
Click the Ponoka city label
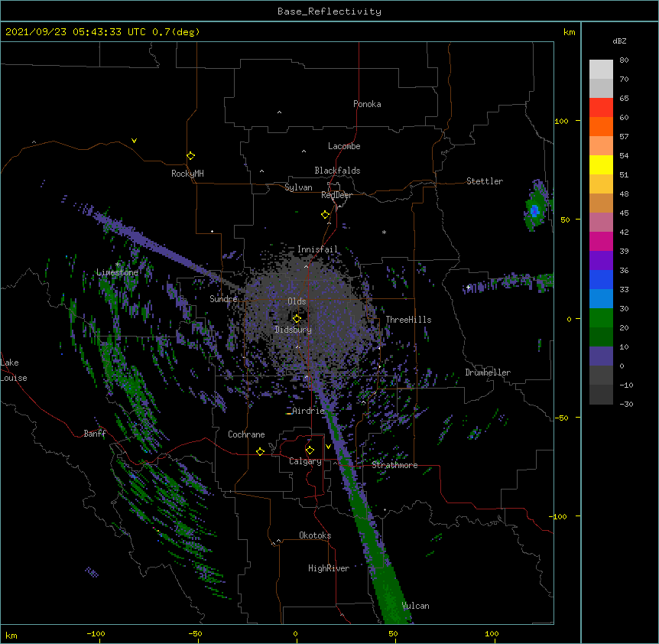pyautogui.click(x=367, y=104)
